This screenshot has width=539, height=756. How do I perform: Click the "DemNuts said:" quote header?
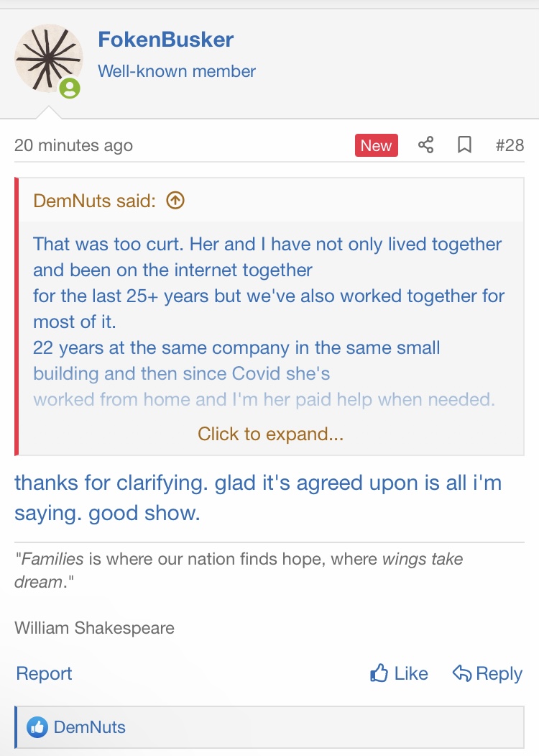[x=94, y=201]
